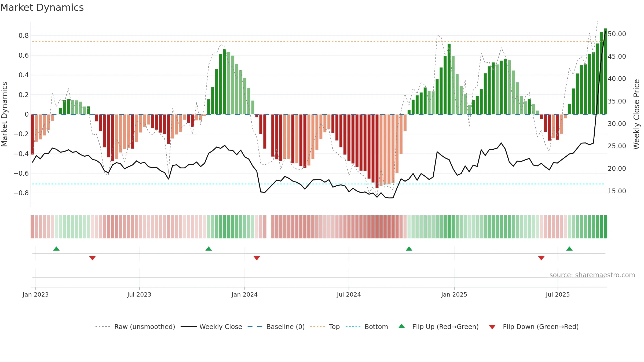Viewport: 644px width, 362px height.
Task: Toggle the Raw (unsmoothed) legend entry
Action: 135,327
